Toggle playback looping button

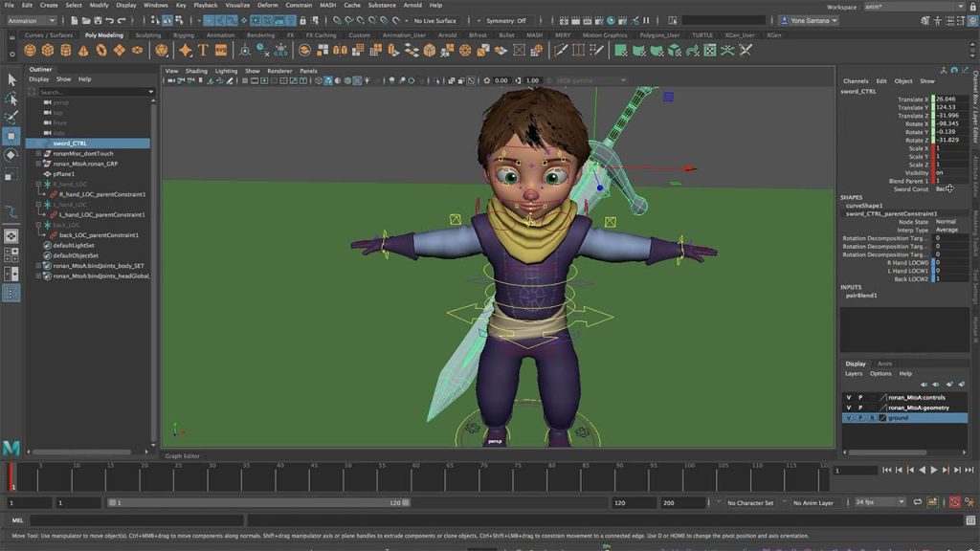[918, 502]
